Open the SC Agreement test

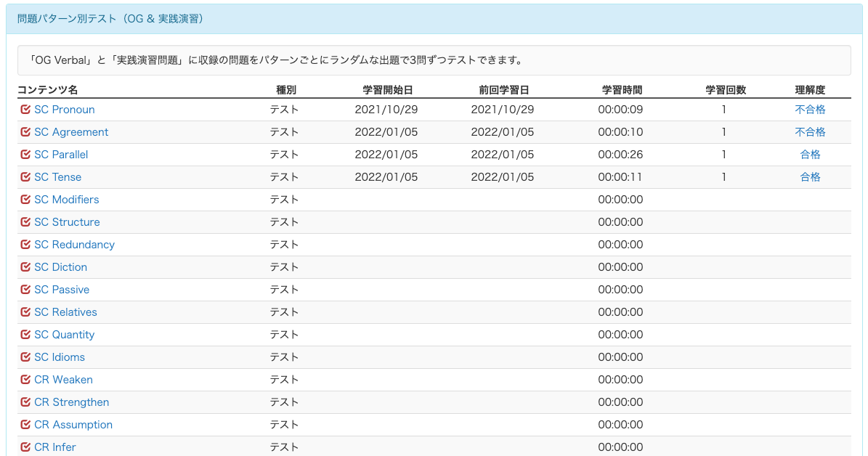click(x=71, y=132)
